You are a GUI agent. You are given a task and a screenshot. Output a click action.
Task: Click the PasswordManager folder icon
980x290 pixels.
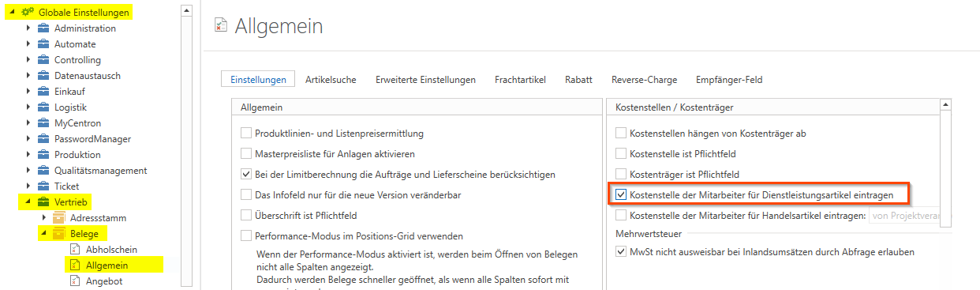point(43,139)
